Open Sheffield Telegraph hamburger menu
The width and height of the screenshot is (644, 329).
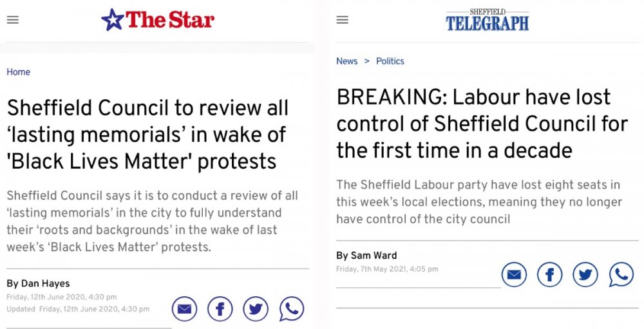click(343, 20)
